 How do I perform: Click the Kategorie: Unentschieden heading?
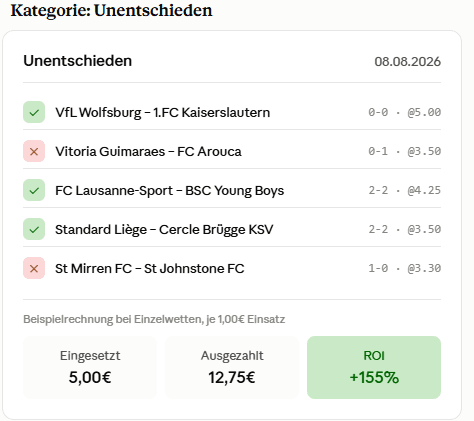pos(111,10)
